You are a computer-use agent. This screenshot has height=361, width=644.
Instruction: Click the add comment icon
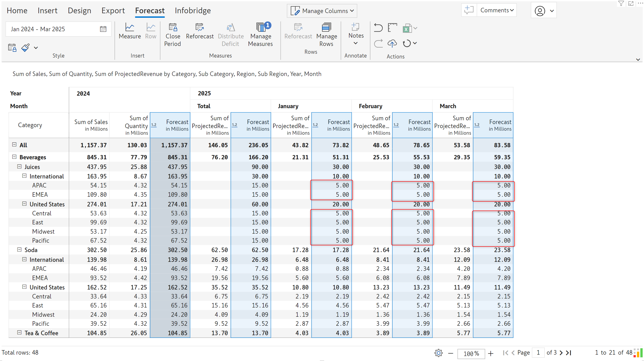click(x=469, y=10)
